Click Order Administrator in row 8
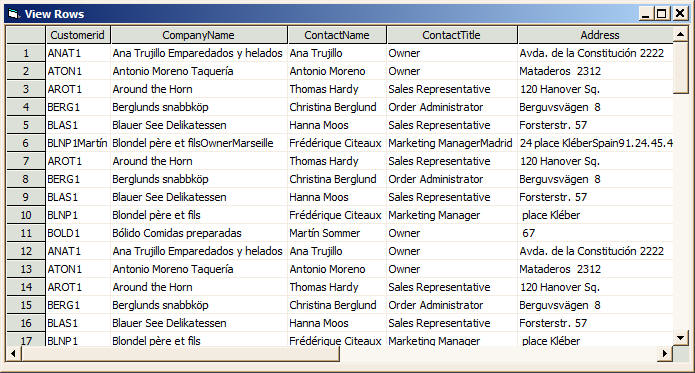 (x=452, y=179)
